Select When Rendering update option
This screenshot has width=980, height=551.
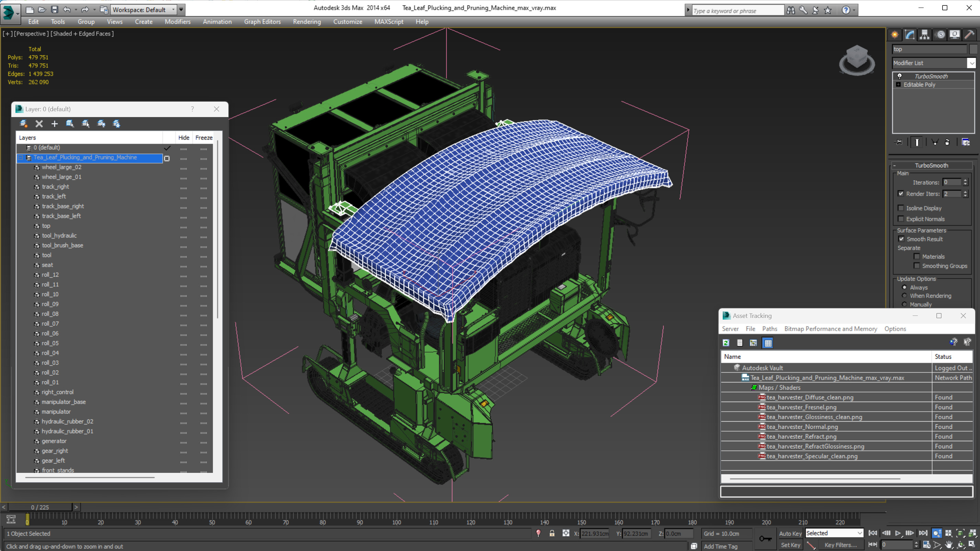click(x=904, y=296)
